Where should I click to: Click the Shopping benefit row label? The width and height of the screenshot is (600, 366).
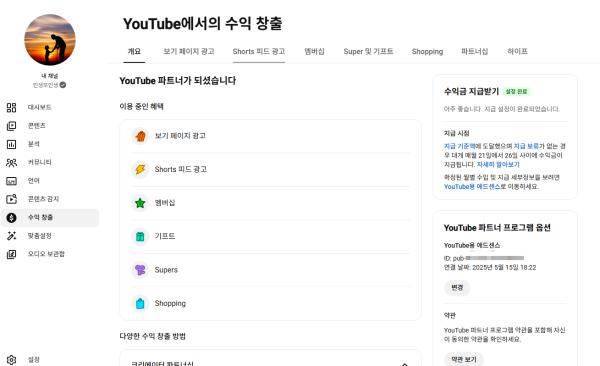pos(170,303)
